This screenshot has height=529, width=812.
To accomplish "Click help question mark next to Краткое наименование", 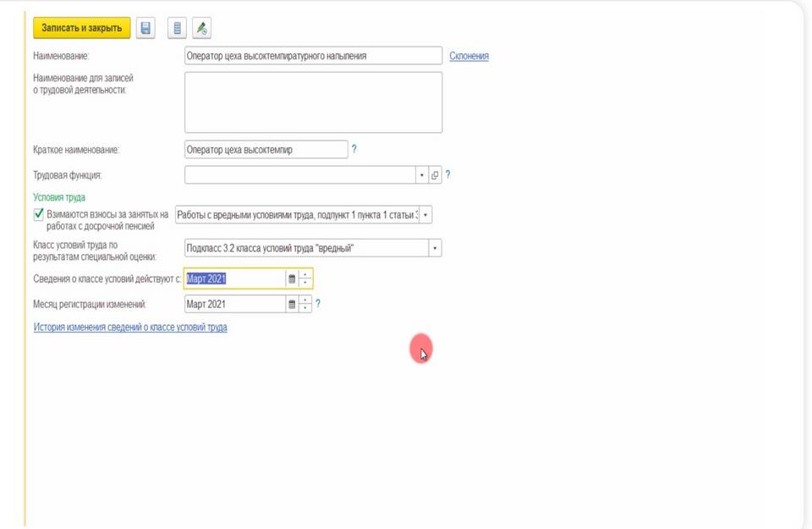I will pyautogui.click(x=354, y=149).
